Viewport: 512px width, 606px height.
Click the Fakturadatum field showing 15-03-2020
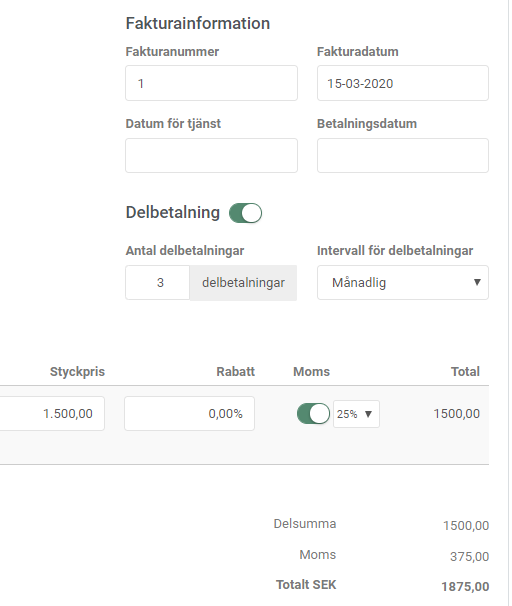pyautogui.click(x=403, y=83)
